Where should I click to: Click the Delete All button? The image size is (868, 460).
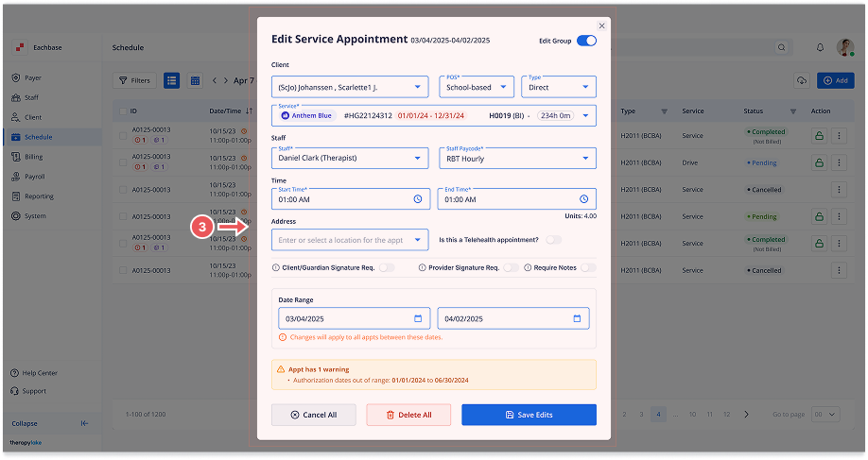click(x=409, y=415)
